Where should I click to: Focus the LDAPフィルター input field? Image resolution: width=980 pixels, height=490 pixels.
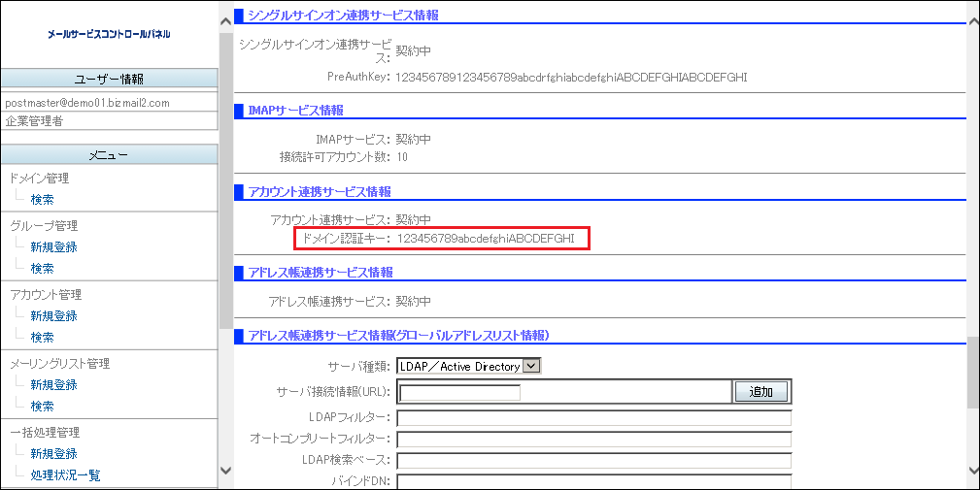[593, 417]
